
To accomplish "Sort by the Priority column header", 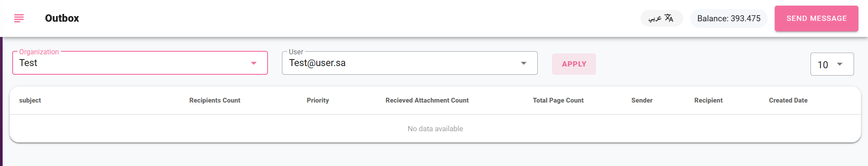I will click(x=318, y=100).
